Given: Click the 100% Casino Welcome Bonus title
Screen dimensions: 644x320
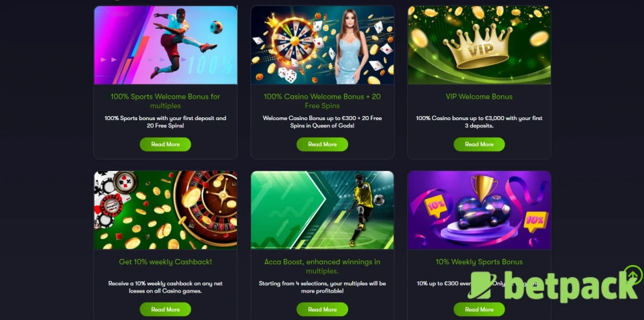Looking at the screenshot, I should 322,101.
